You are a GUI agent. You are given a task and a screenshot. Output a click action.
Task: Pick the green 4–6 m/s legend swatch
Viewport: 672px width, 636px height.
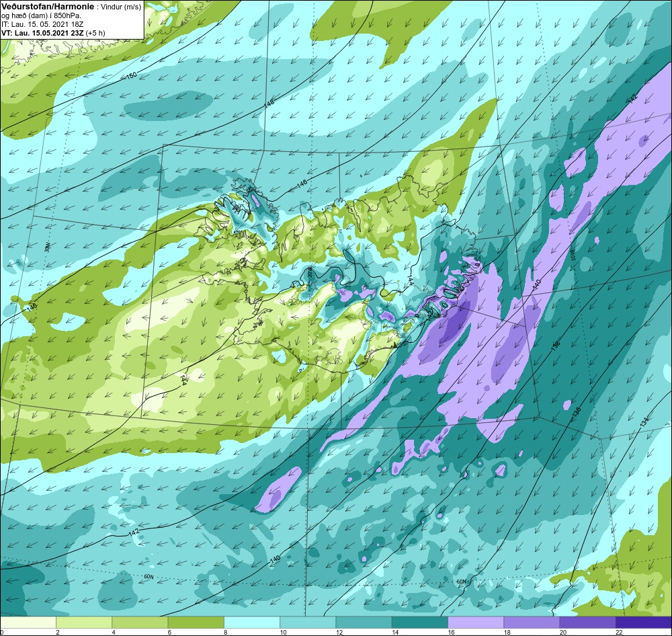point(140,622)
